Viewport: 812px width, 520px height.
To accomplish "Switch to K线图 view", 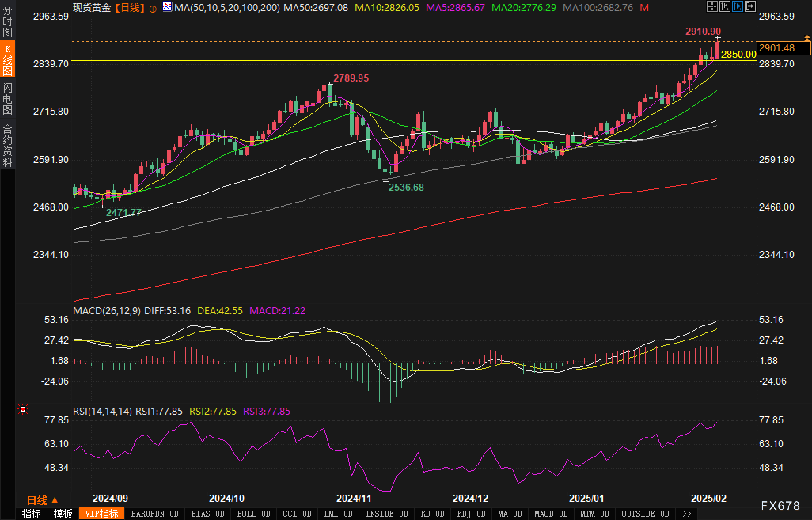I will [x=8, y=59].
